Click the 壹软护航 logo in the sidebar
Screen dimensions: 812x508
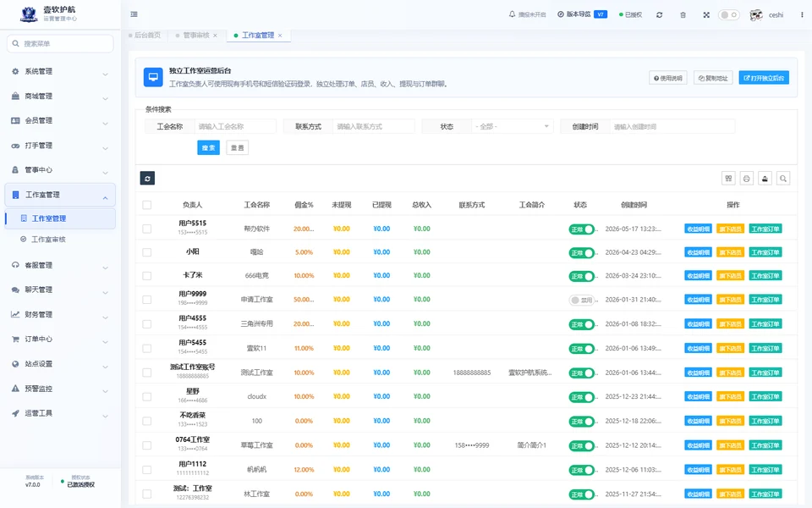point(29,14)
